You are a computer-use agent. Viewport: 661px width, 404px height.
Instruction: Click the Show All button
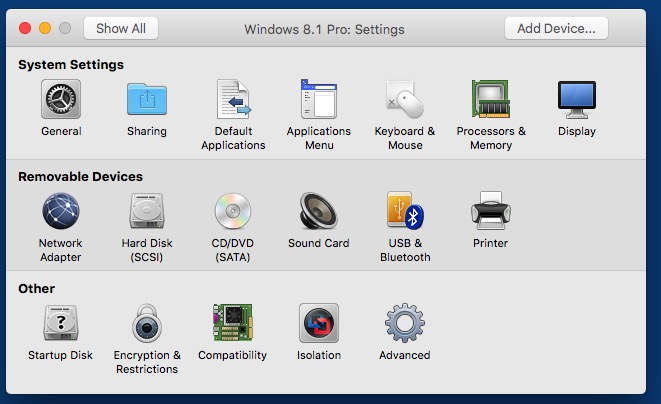pyautogui.click(x=121, y=28)
